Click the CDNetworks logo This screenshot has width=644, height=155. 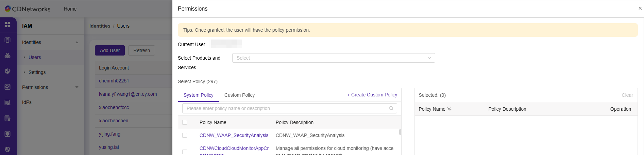(27, 9)
